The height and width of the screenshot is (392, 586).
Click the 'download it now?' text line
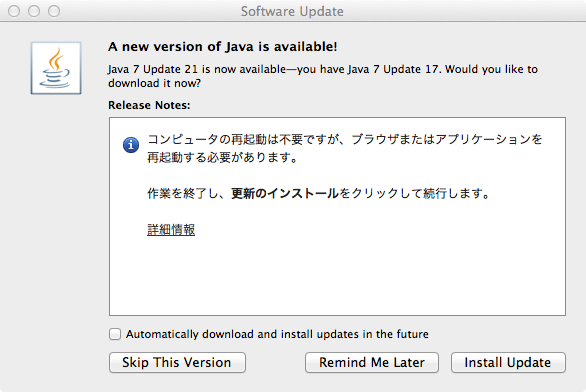click(154, 83)
